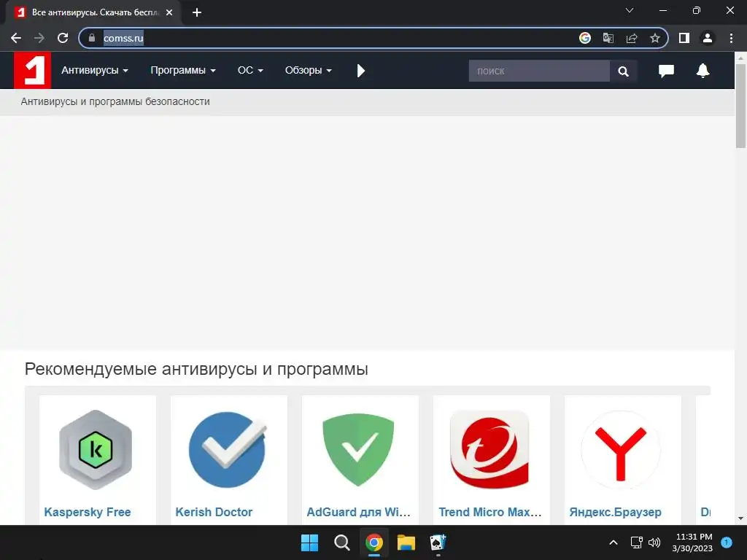Expand the Обзоры dropdown menu
747x560 pixels.
[x=309, y=71]
